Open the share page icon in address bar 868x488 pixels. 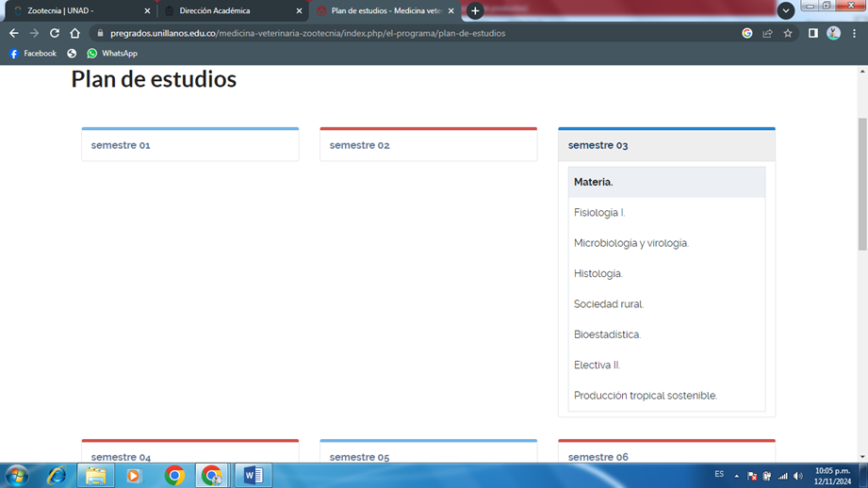(767, 33)
